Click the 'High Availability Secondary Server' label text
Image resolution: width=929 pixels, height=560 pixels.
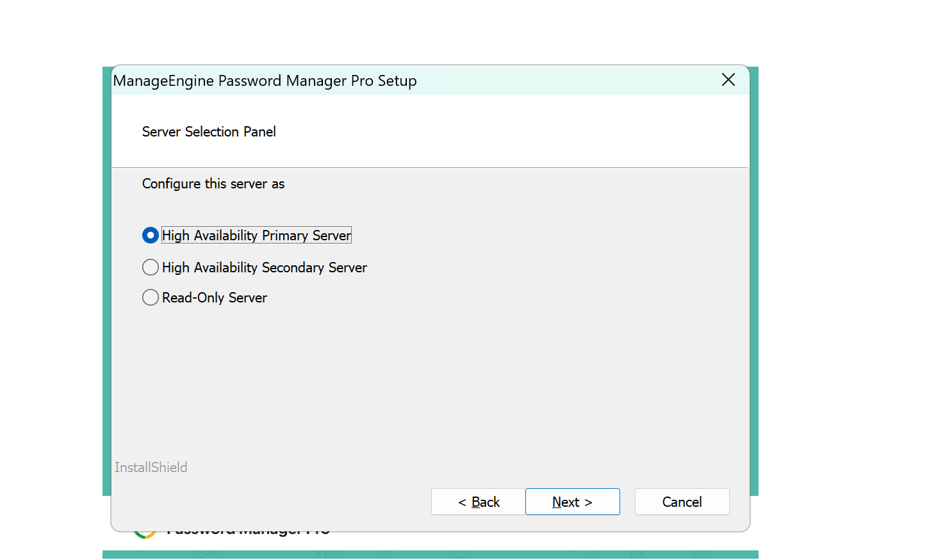coord(264,268)
